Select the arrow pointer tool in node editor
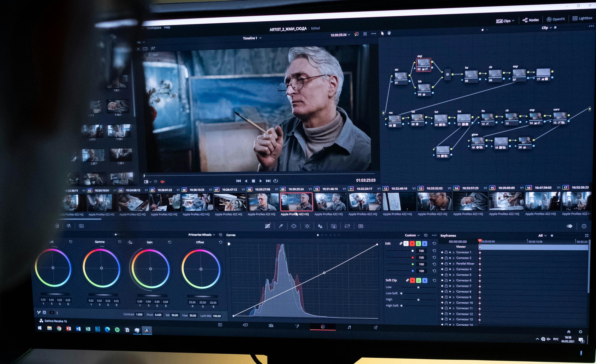The height and width of the screenshot is (364, 596). pyautogui.click(x=382, y=33)
